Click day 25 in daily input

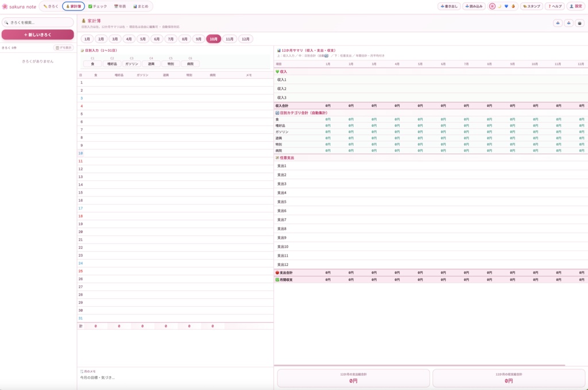[x=80, y=271]
